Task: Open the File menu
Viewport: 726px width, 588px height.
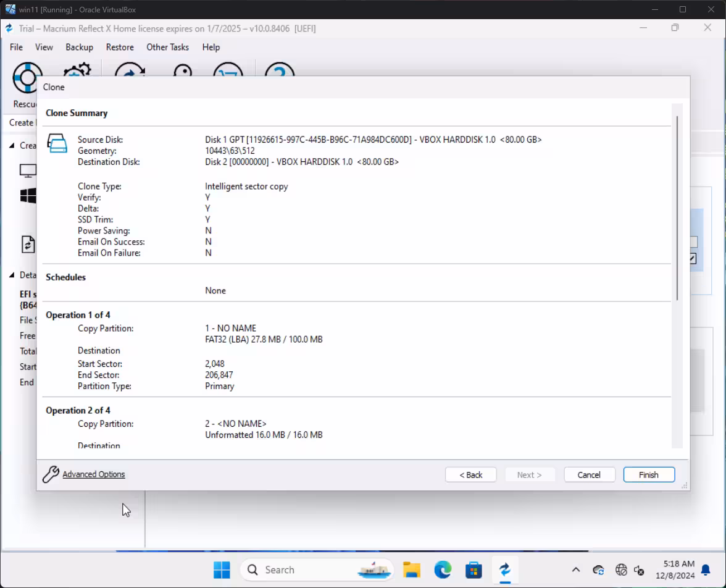Action: pos(16,48)
